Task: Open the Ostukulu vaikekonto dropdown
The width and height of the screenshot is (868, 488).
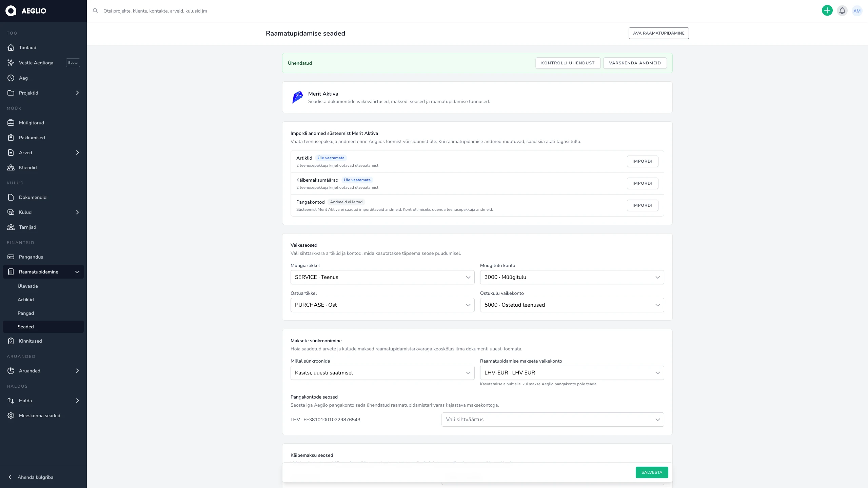Action: tap(572, 305)
